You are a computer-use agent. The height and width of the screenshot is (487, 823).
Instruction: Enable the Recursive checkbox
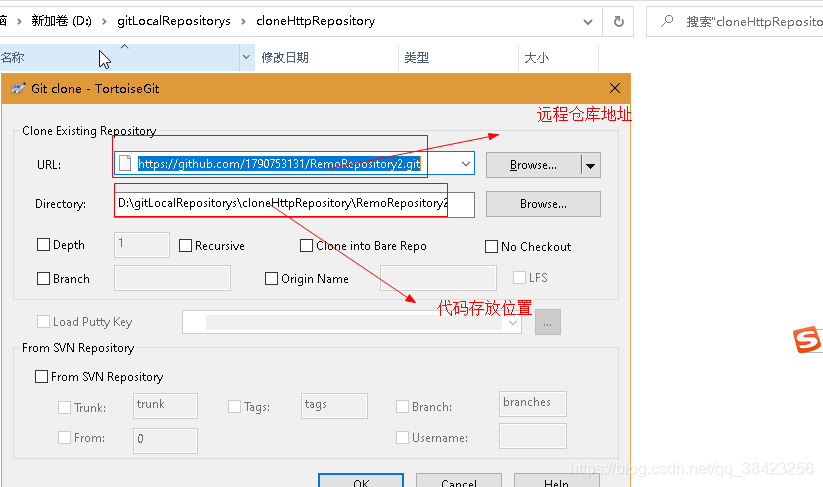185,246
